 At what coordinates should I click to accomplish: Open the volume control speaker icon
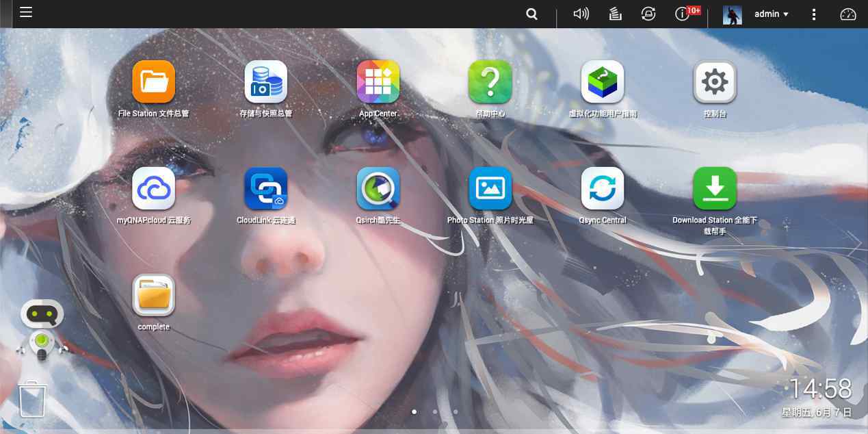[581, 14]
